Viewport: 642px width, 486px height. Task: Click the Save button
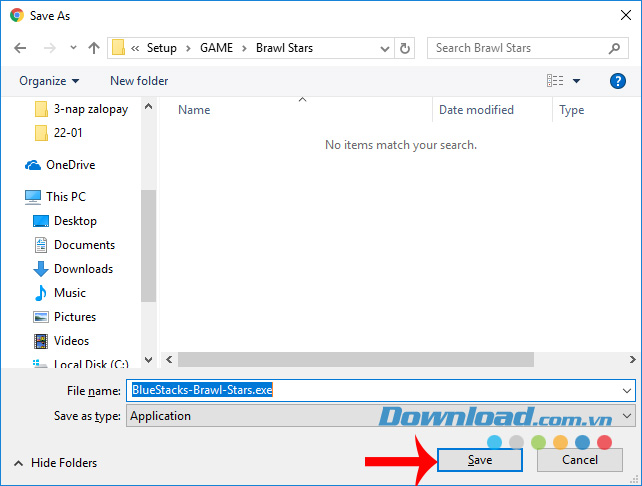480,460
